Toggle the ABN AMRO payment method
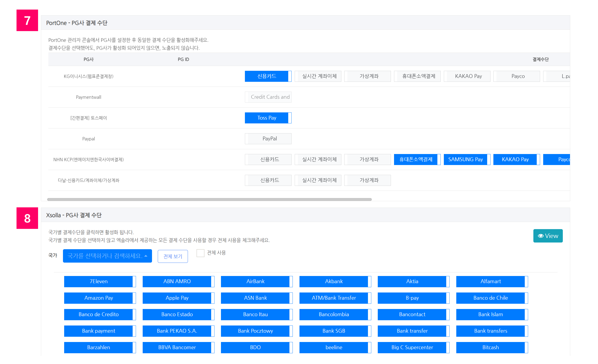The height and width of the screenshot is (364, 598). click(x=178, y=281)
